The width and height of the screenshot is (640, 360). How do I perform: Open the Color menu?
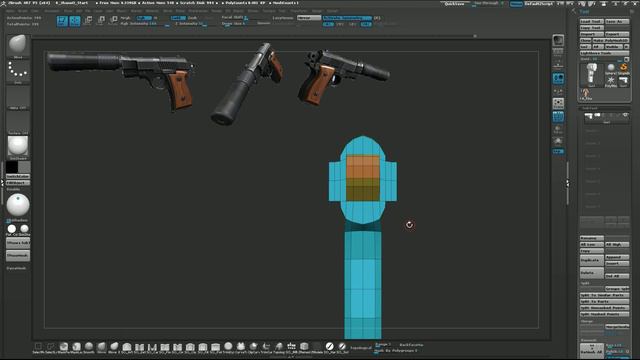click(35, 11)
